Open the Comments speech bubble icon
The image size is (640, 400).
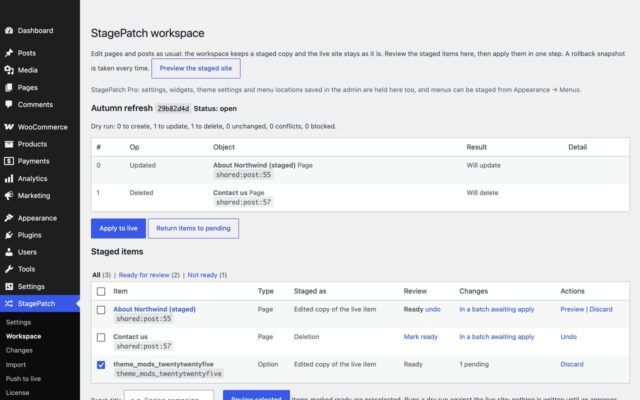[x=9, y=104]
